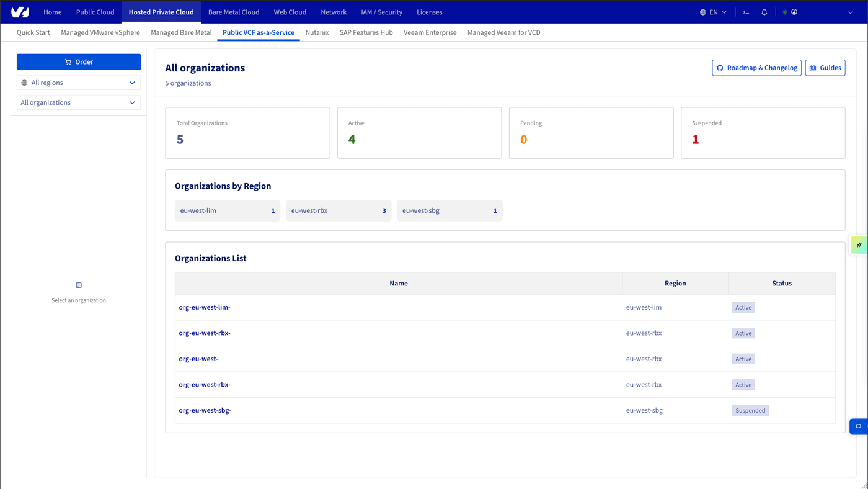Click the pink floating widget icon at right edge
Image resolution: width=868 pixels, height=489 pixels.
tap(859, 245)
